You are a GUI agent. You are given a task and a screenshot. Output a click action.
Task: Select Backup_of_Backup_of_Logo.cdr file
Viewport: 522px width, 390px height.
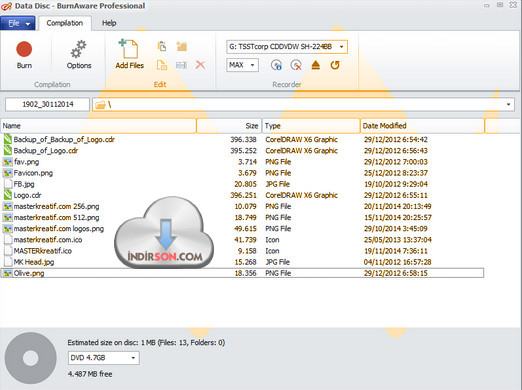click(64, 139)
